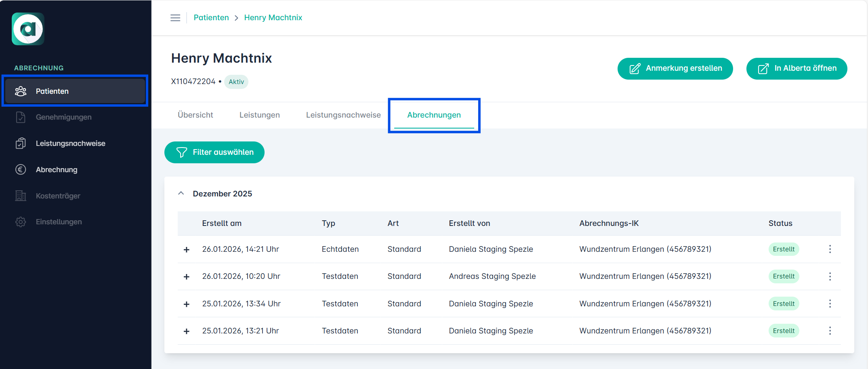Click the Anmerkung erstellen button
Screen dimensions: 868x369
(675, 69)
